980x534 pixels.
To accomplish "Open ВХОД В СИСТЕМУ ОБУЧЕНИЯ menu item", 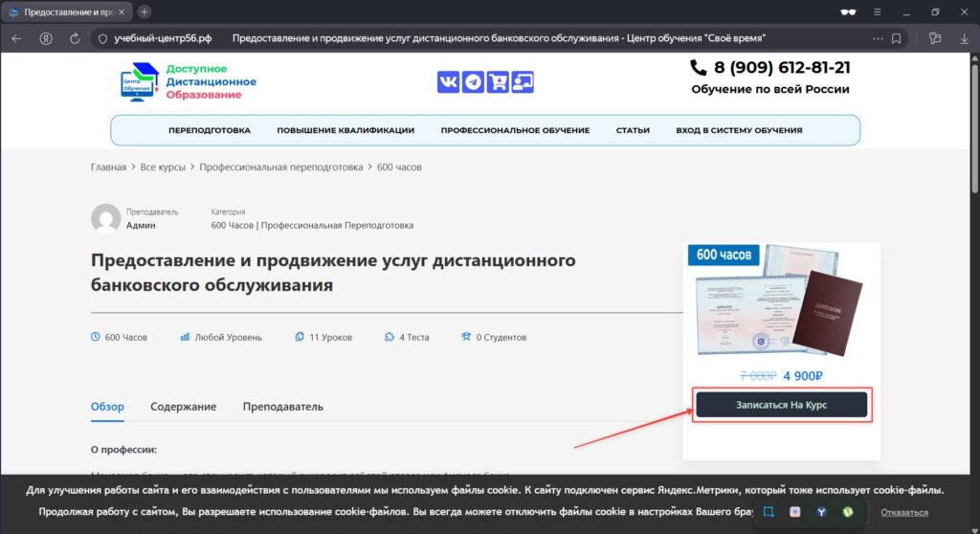I will pos(739,130).
